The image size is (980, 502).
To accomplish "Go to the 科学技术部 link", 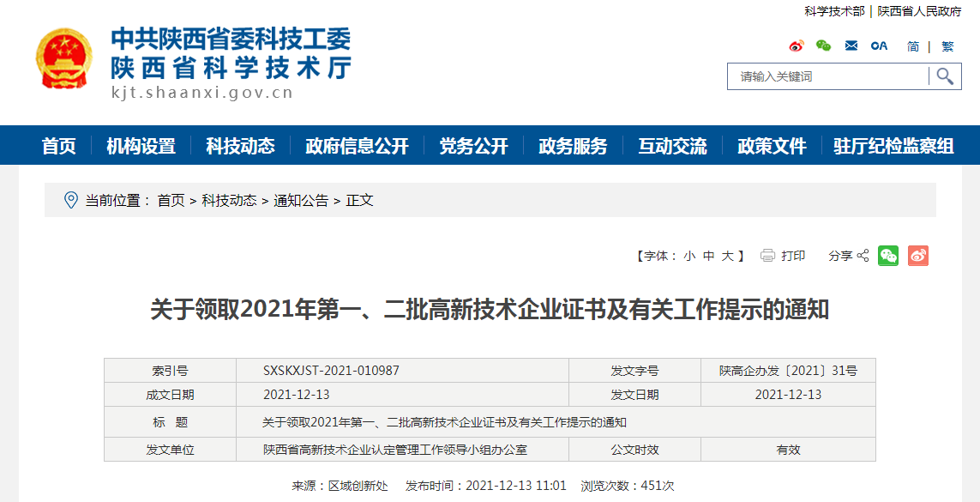I will point(834,11).
